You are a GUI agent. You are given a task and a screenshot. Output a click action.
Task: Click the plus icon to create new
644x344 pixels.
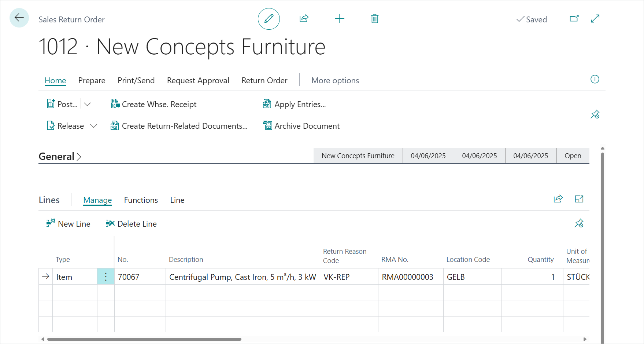pos(339,19)
